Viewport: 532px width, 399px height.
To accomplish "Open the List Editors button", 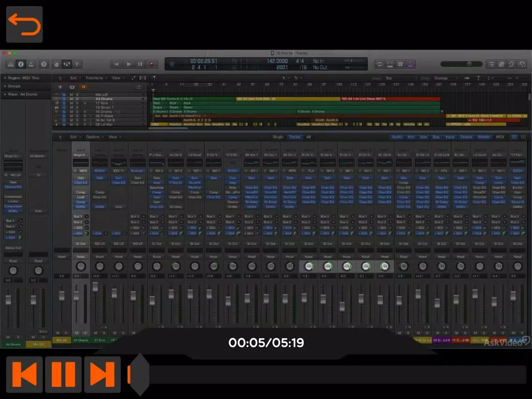I will (491, 64).
